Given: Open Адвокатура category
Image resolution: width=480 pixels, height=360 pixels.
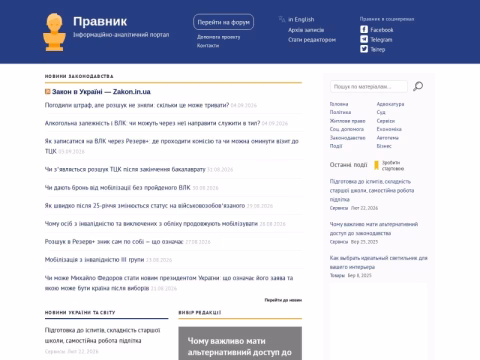Looking at the screenshot, I should click(x=390, y=104).
